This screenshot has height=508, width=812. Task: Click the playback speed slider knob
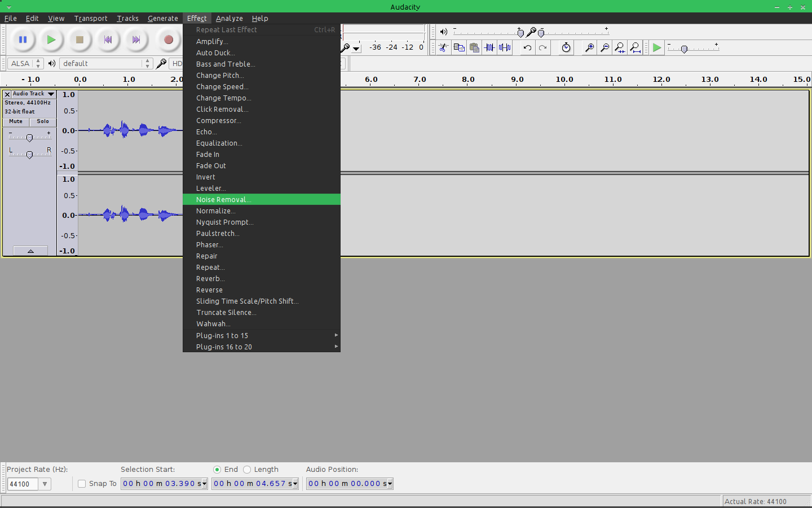(684, 50)
